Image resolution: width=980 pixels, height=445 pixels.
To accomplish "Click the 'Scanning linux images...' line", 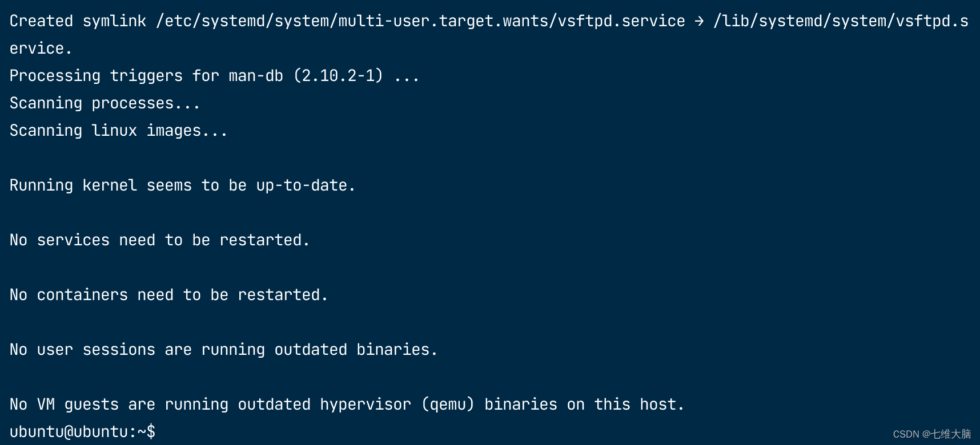I will [119, 131].
